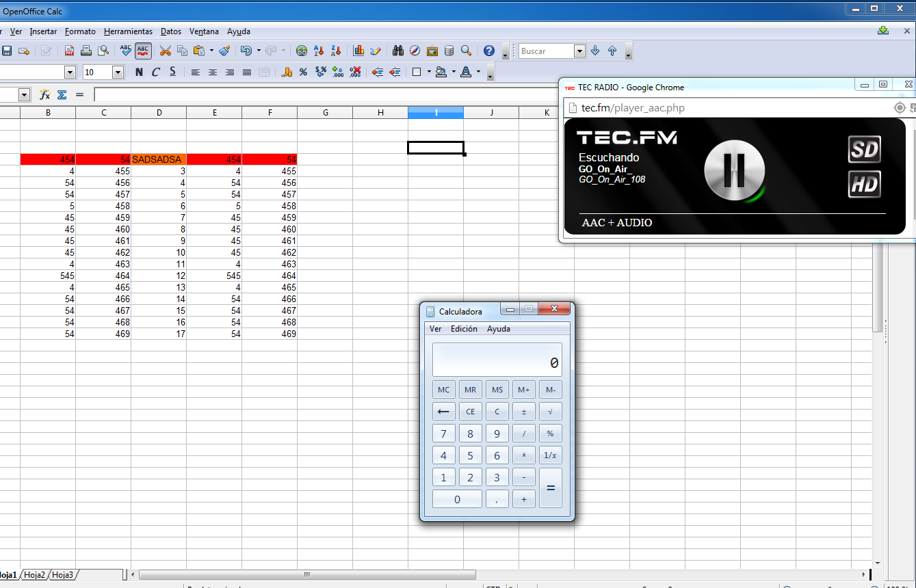916x588 pixels.
Task: Switch to the Hoja2 sheet tab
Action: [x=34, y=575]
